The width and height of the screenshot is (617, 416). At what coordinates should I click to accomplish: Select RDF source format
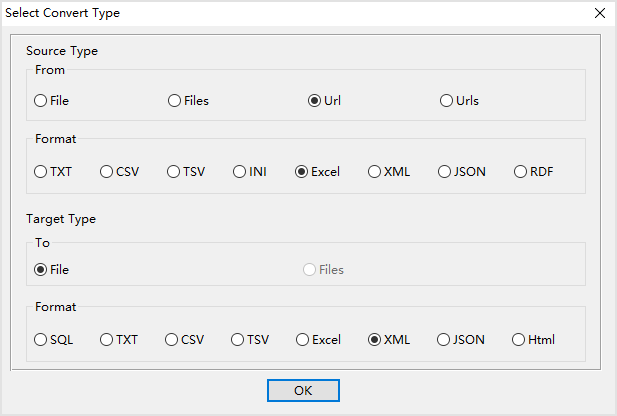521,172
